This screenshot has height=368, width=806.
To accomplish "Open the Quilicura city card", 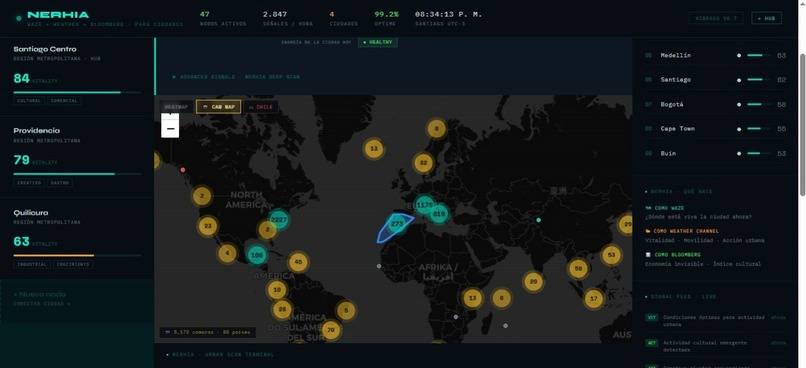I will click(x=77, y=239).
